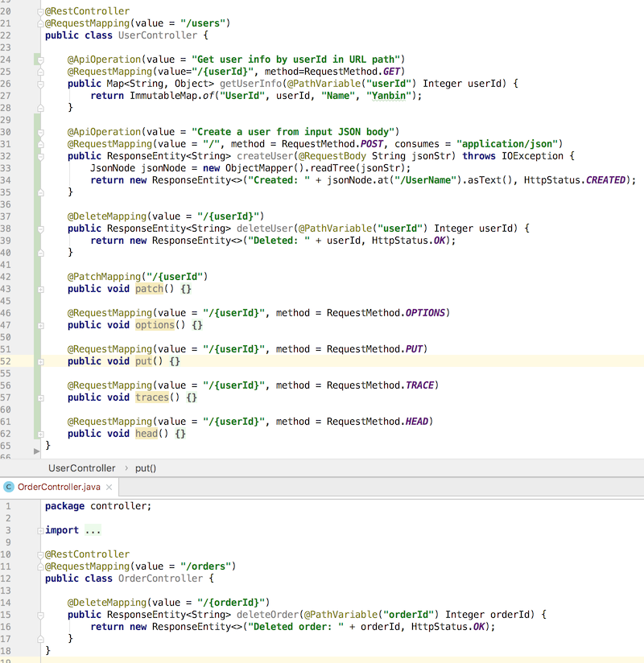Click UserController in the breadcrumb bar
The image size is (644, 663).
click(82, 467)
